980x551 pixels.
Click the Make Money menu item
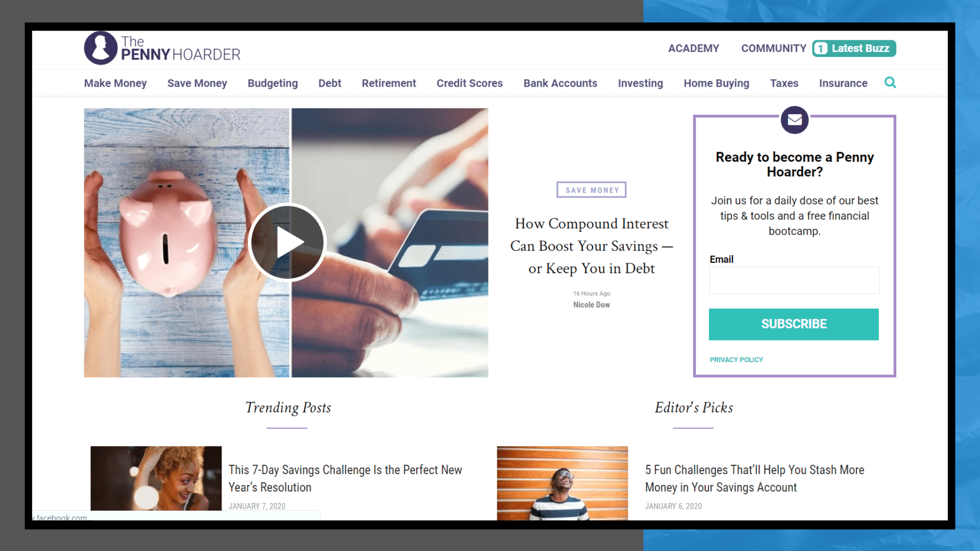click(x=114, y=83)
